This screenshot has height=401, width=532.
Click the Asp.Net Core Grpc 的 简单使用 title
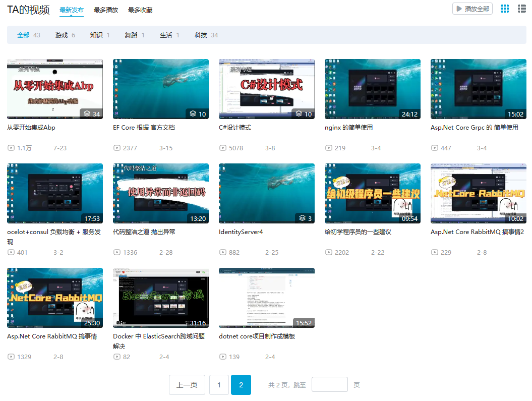[x=475, y=128]
